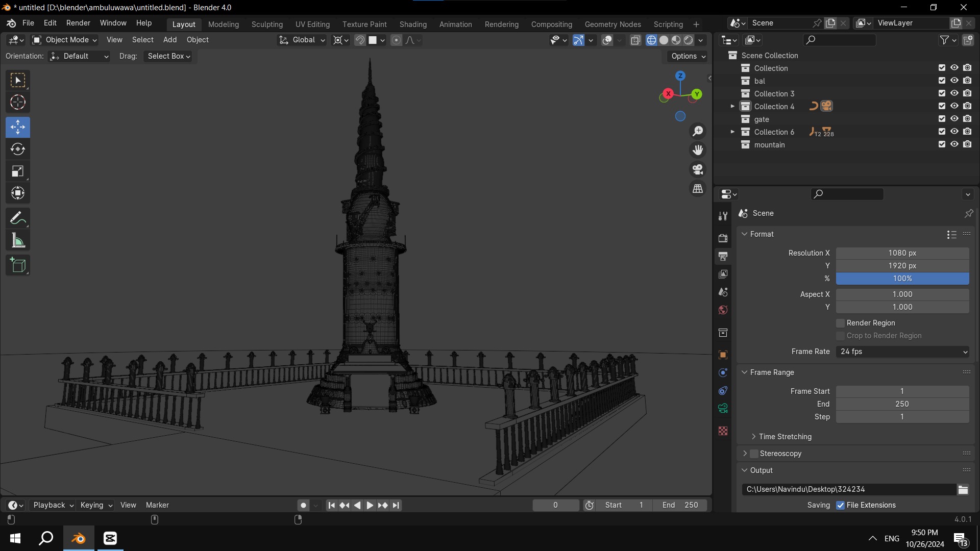
Task: Browse output folder path
Action: pos(963,489)
